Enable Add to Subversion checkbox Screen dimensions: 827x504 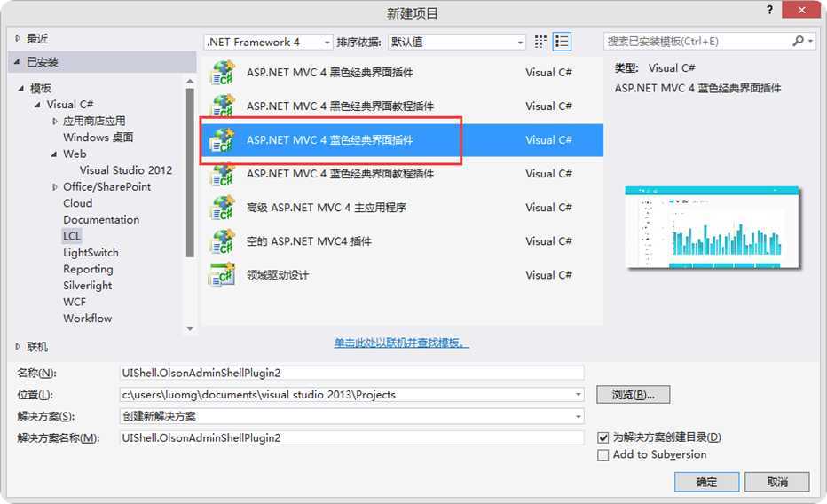tap(603, 455)
